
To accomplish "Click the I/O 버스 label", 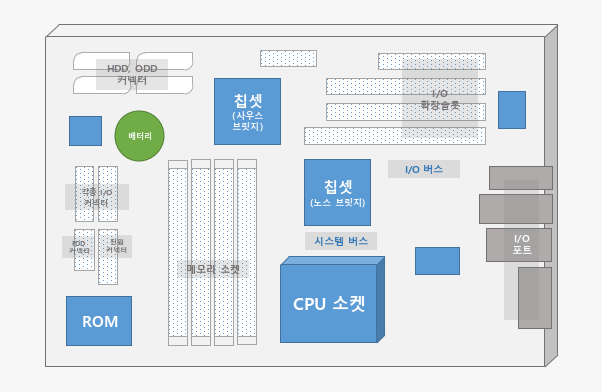I will (x=424, y=169).
